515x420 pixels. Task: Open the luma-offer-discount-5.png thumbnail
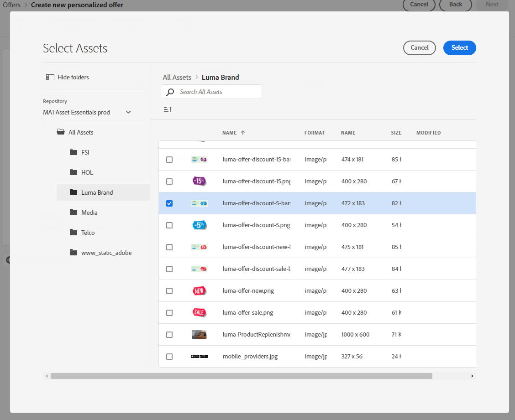[x=199, y=225]
